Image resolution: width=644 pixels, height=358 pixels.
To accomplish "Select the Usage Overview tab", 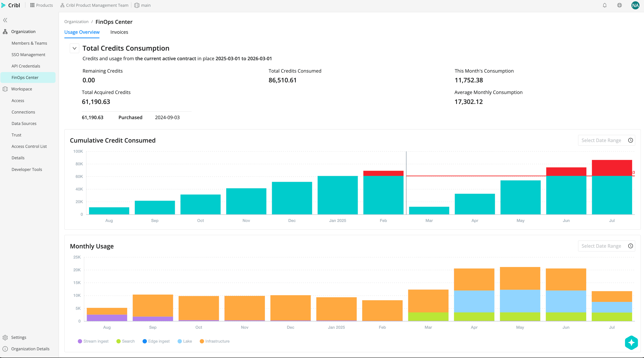I will tap(82, 32).
